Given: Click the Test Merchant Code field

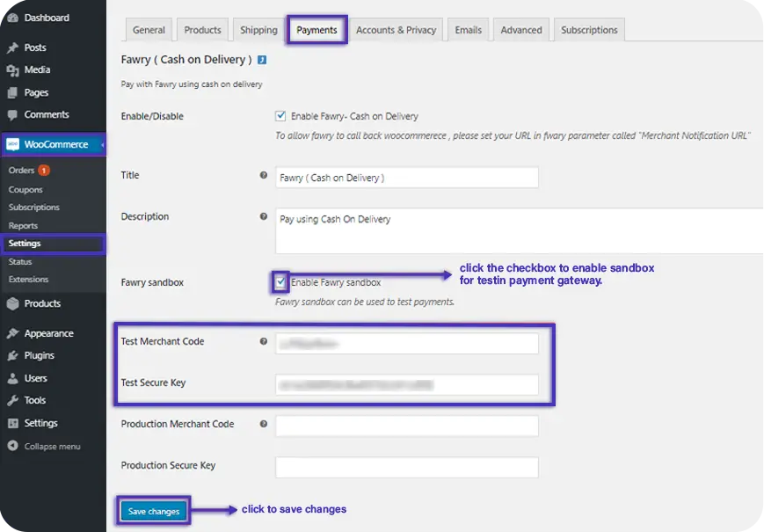Looking at the screenshot, I should [407, 344].
